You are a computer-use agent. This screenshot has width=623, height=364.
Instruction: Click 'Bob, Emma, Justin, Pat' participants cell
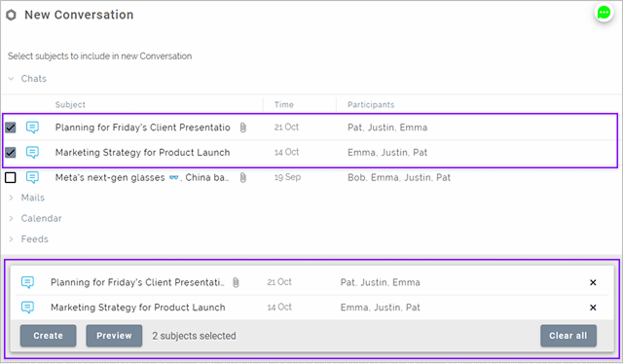click(399, 178)
